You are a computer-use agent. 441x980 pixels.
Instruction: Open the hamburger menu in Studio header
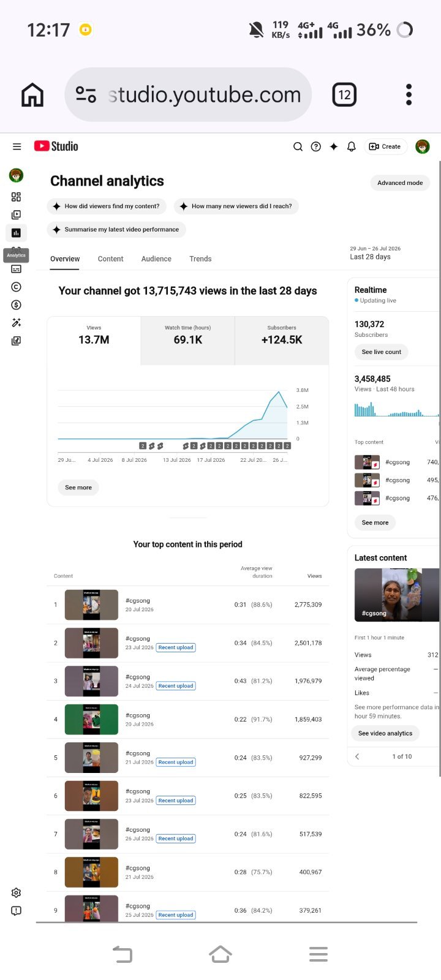pyautogui.click(x=17, y=146)
